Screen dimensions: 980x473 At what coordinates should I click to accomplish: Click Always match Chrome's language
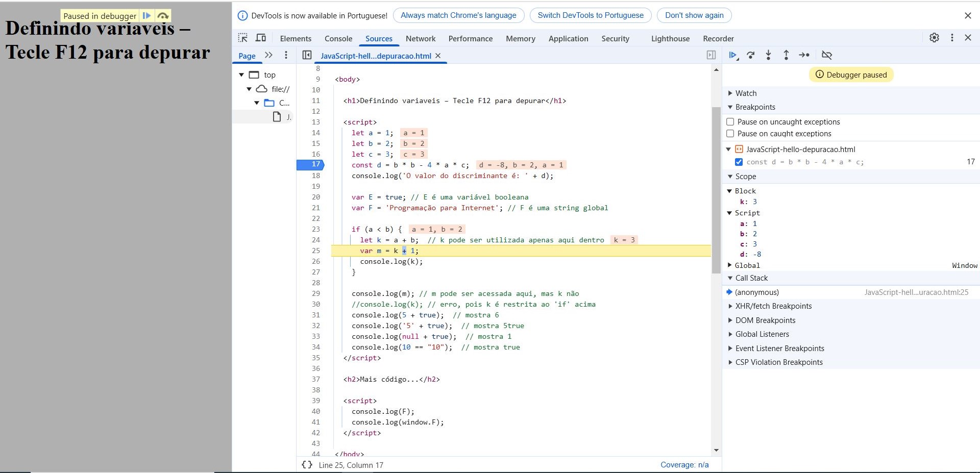[x=458, y=15]
